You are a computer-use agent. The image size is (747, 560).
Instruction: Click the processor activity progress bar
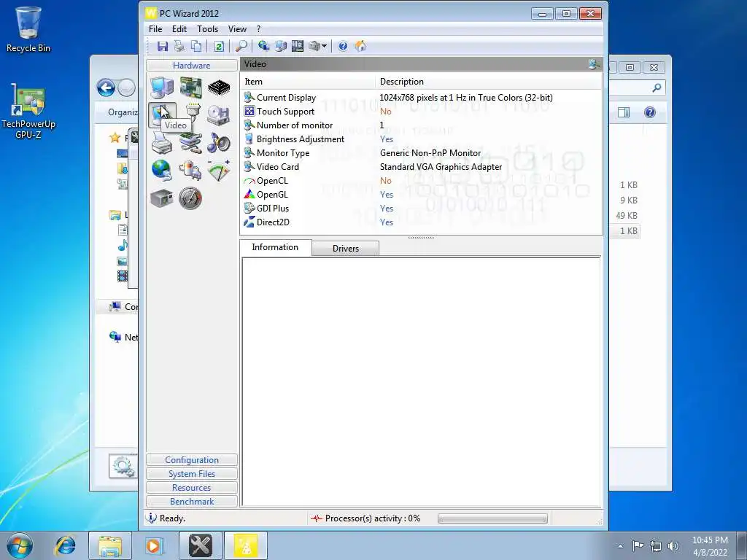pos(492,518)
